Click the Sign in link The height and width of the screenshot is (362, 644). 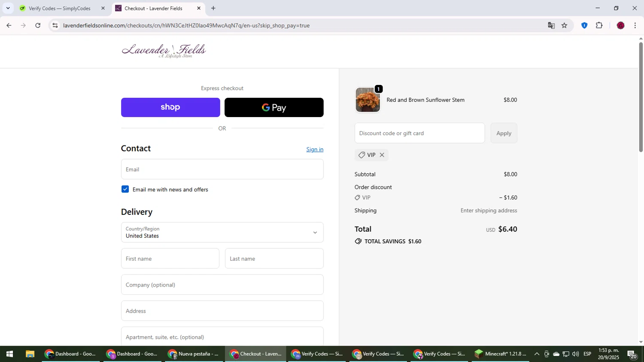pyautogui.click(x=315, y=149)
